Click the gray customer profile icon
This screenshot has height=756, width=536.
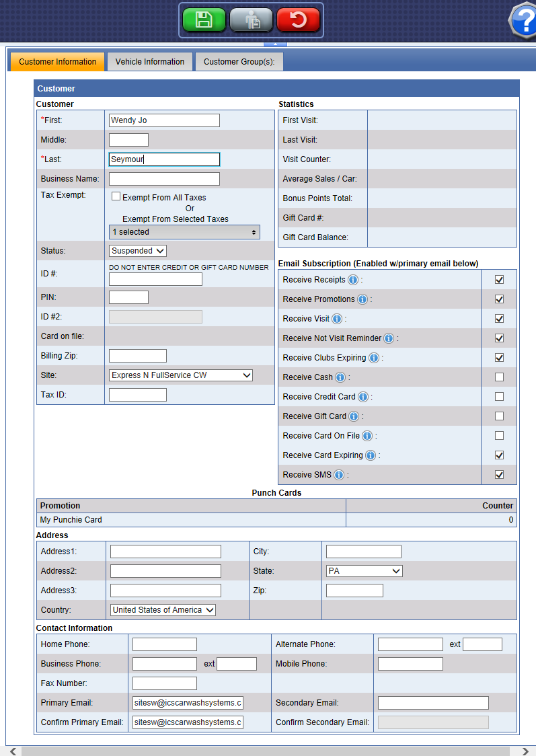coord(252,20)
